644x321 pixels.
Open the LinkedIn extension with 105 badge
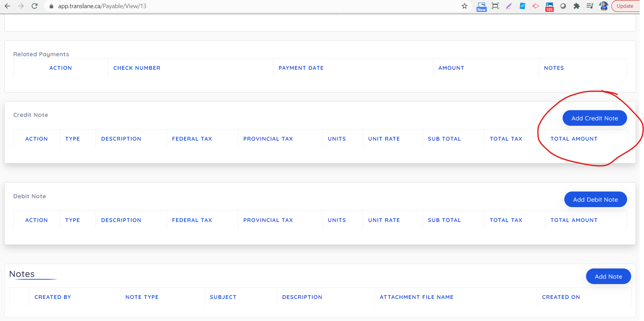point(549,6)
